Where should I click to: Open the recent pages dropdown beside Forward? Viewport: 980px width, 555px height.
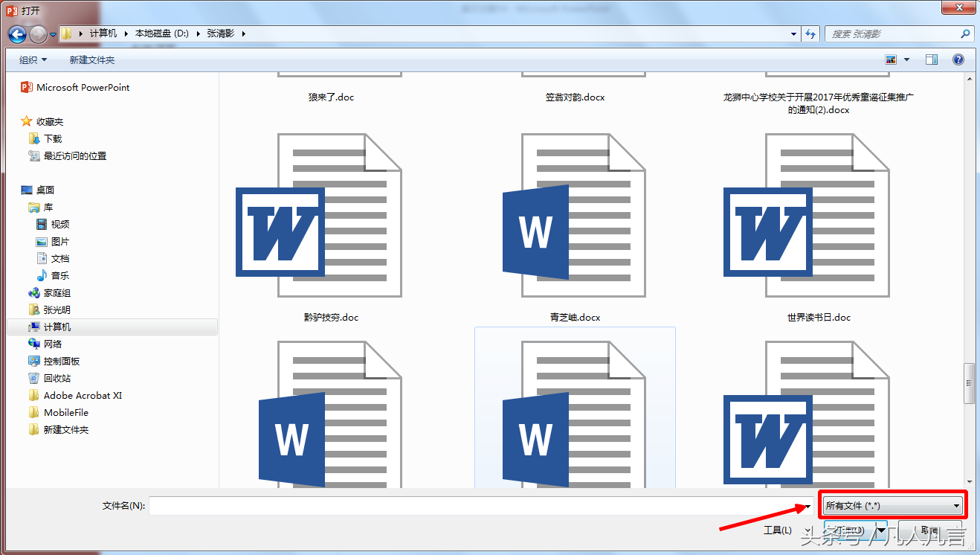pyautogui.click(x=54, y=35)
